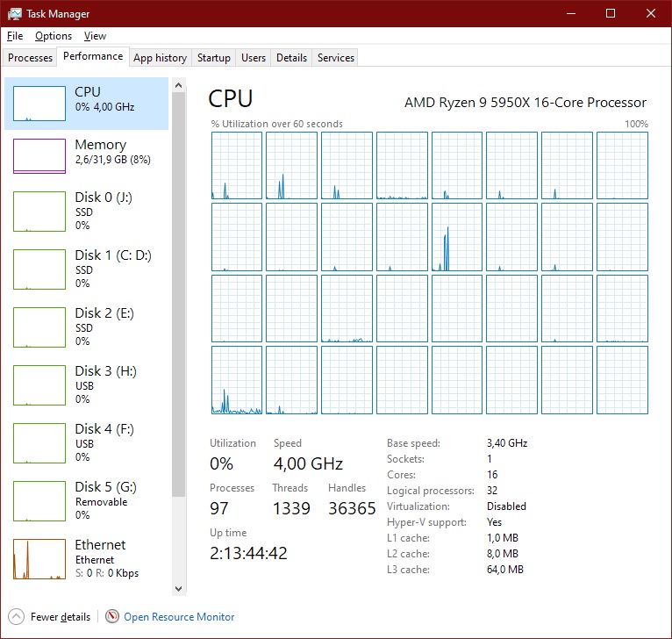Close the Task Manager window

651,13
